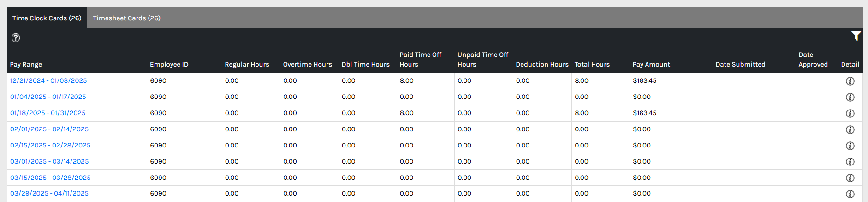Open pay range 01/04/2025 - 01/17/2025

[48, 97]
